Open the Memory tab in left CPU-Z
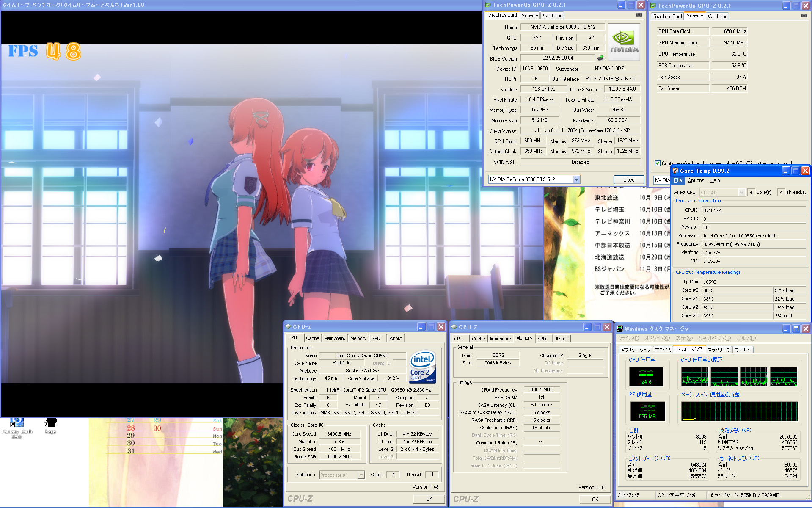Screen dimensions: 812x508 pos(358,338)
